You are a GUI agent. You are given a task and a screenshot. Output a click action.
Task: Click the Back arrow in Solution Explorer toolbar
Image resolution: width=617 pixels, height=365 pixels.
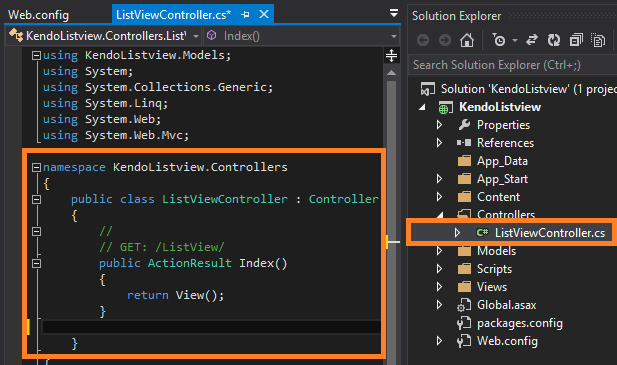[423, 40]
